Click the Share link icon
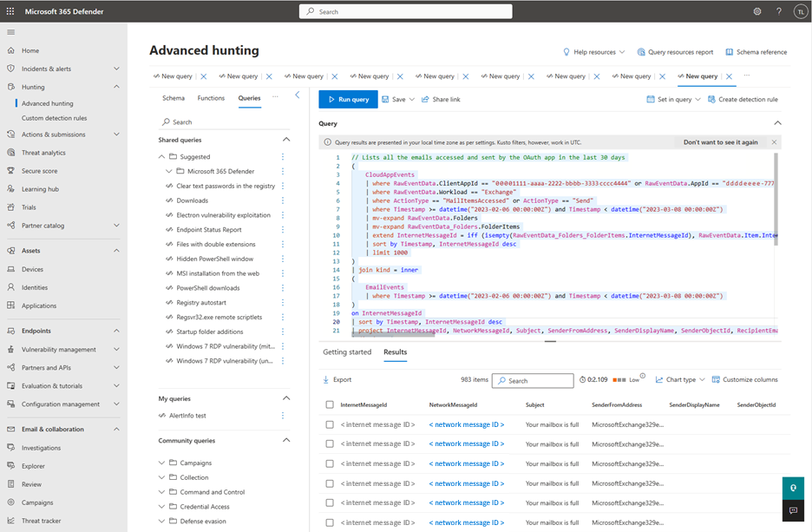 click(x=426, y=100)
